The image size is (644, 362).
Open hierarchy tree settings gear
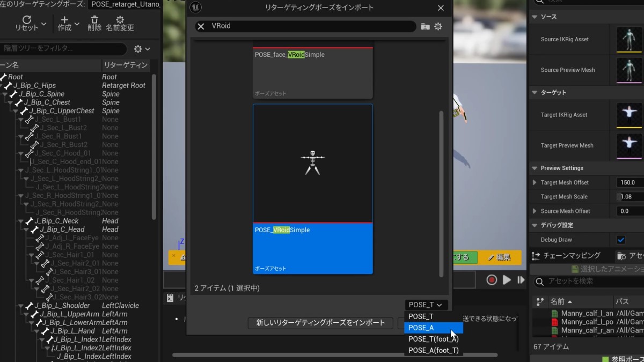pyautogui.click(x=138, y=49)
